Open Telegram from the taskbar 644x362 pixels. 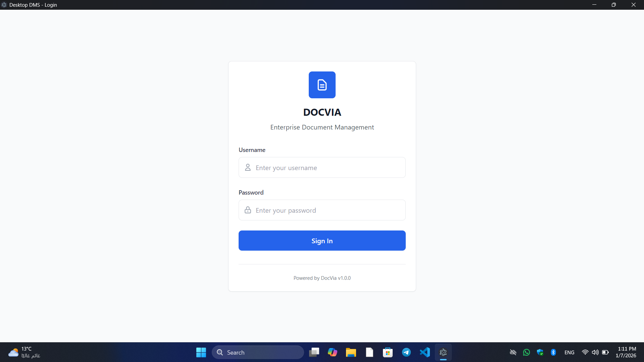pos(406,352)
